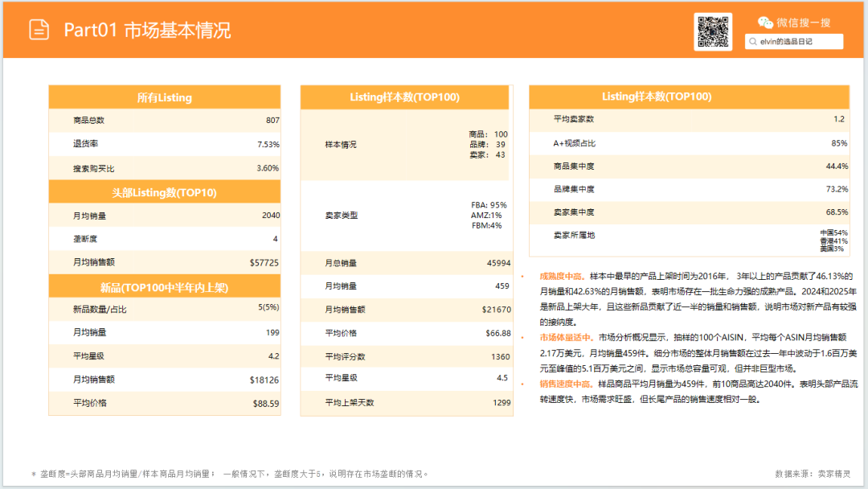Click the search field reading elvin的选品日记
868x489 pixels.
coord(794,42)
